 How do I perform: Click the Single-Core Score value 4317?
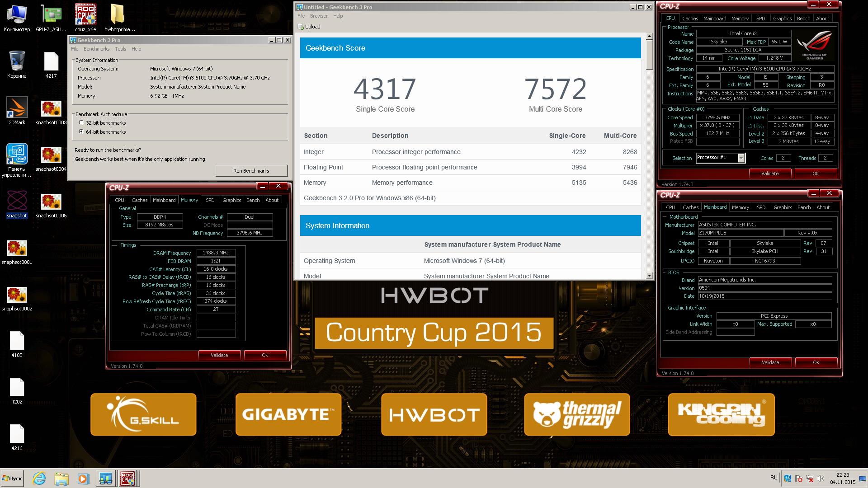385,89
